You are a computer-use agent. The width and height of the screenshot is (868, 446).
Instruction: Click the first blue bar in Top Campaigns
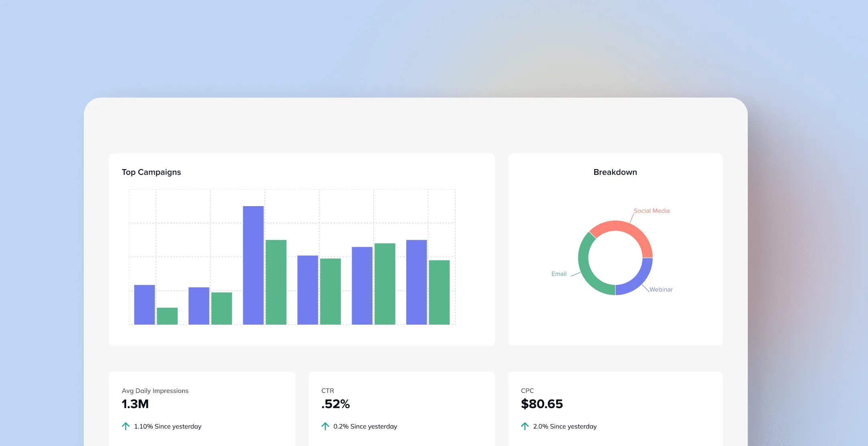point(144,305)
